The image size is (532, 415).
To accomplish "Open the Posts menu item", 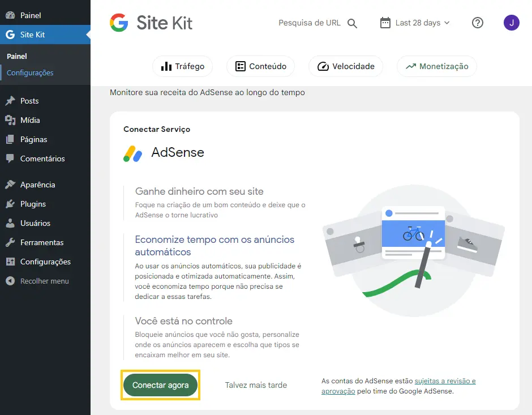I will click(x=45, y=101).
